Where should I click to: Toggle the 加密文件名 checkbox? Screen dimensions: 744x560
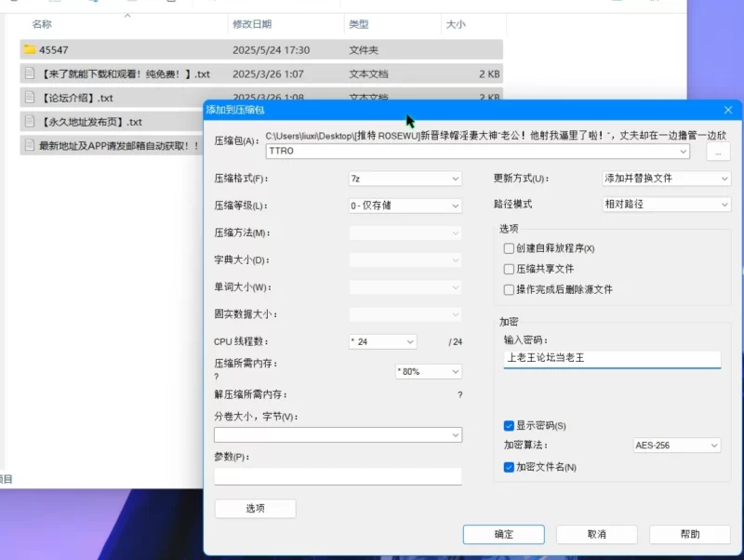[x=509, y=467]
